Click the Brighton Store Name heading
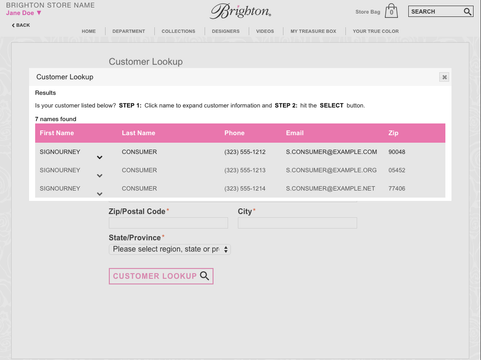The image size is (481, 360). (x=50, y=5)
